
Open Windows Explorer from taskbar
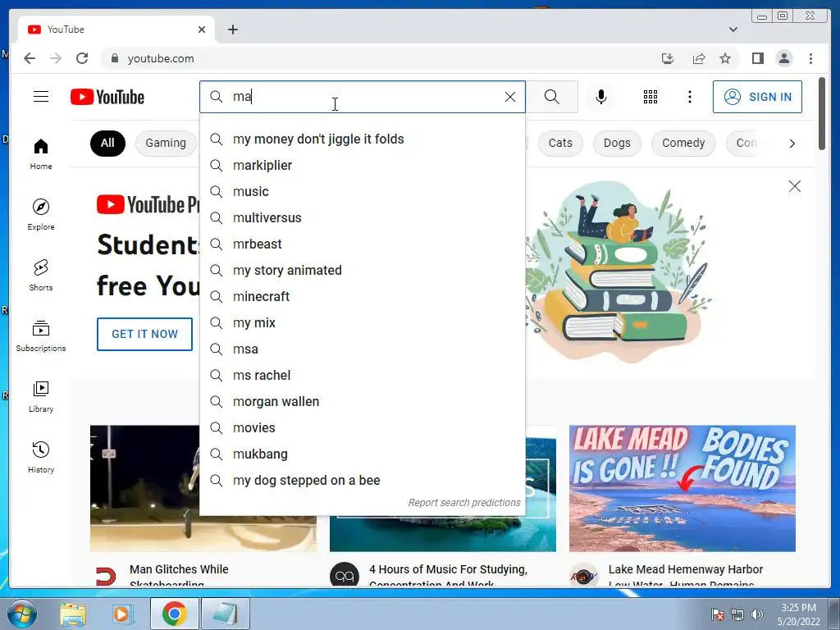coord(73,614)
